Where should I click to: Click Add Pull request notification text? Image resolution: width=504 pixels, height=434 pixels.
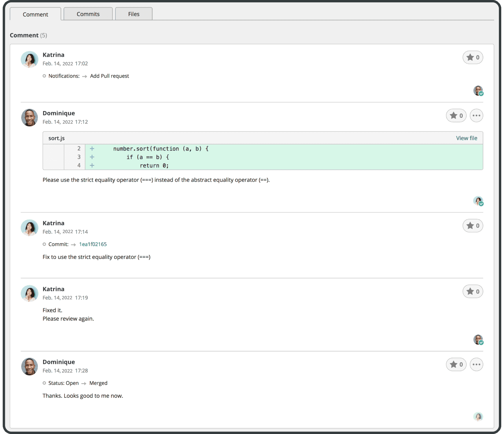[109, 76]
